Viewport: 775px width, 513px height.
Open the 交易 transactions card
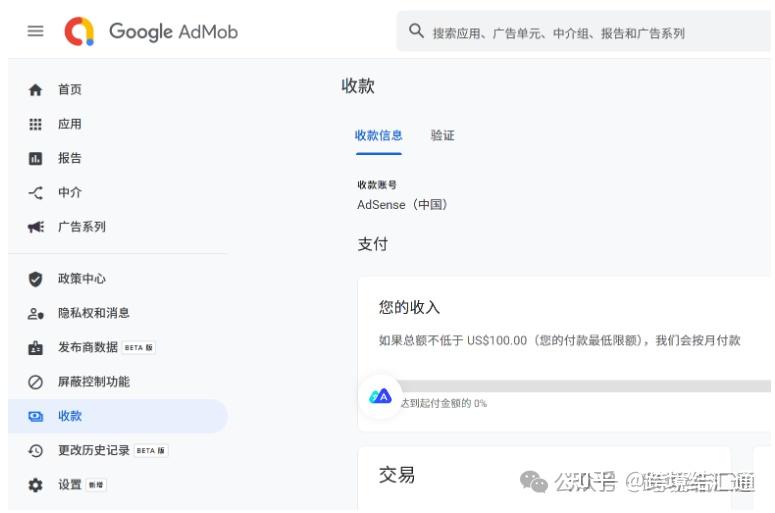coord(544,478)
